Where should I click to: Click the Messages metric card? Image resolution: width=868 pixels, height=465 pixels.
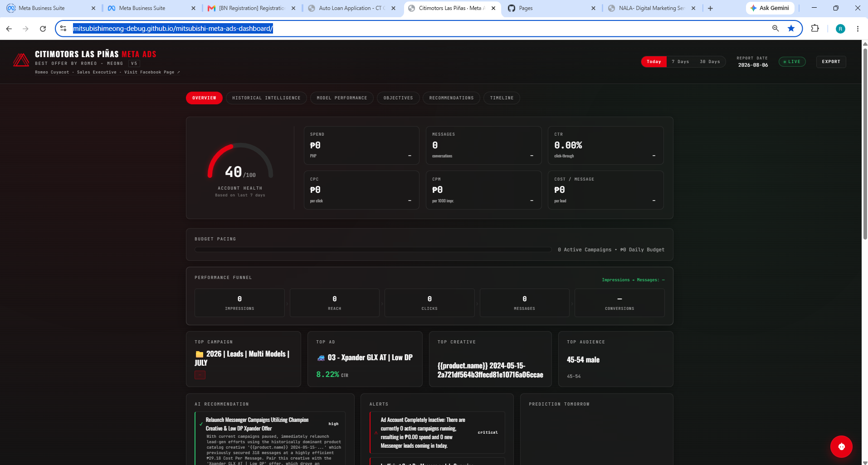pos(483,145)
